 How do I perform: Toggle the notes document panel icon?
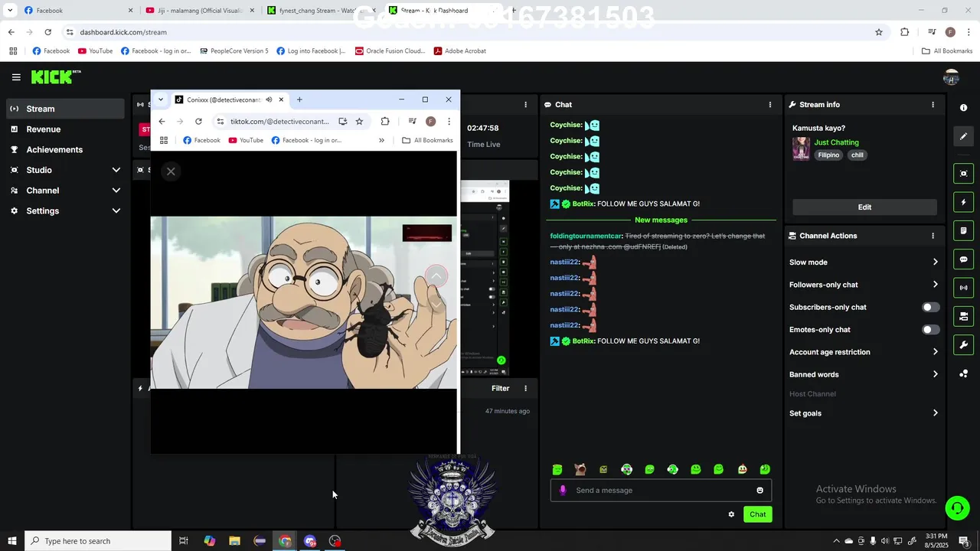tap(963, 230)
